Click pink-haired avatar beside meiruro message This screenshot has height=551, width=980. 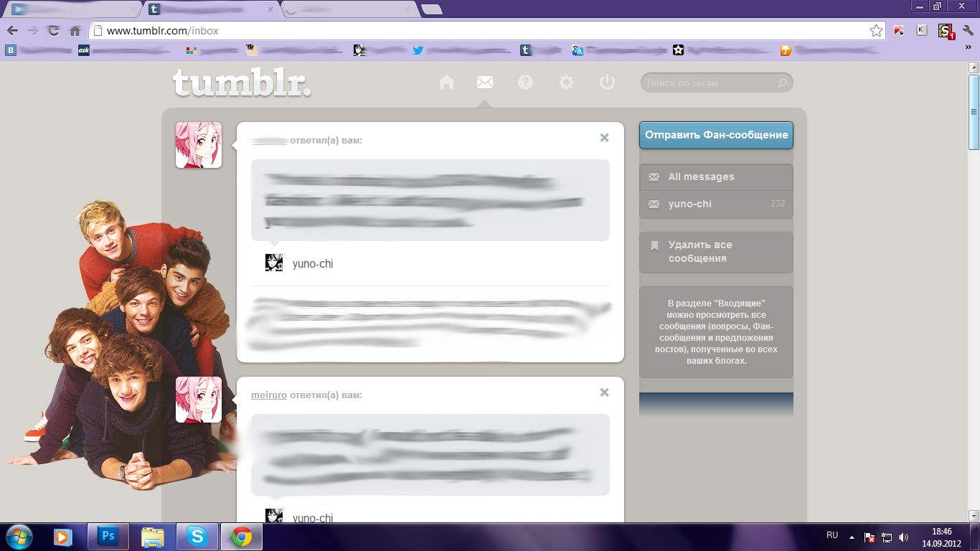pyautogui.click(x=199, y=400)
